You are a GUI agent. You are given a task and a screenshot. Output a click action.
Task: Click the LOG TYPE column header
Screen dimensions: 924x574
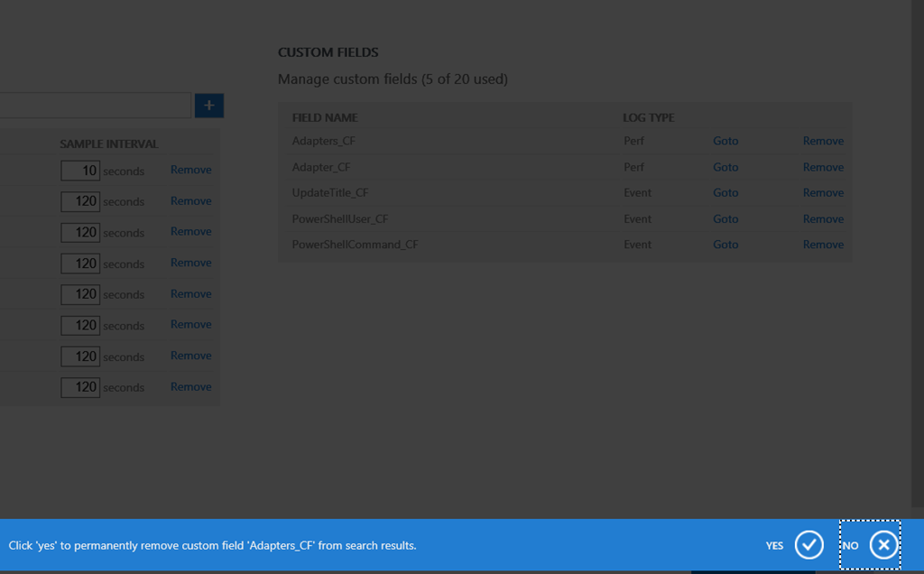pos(648,118)
